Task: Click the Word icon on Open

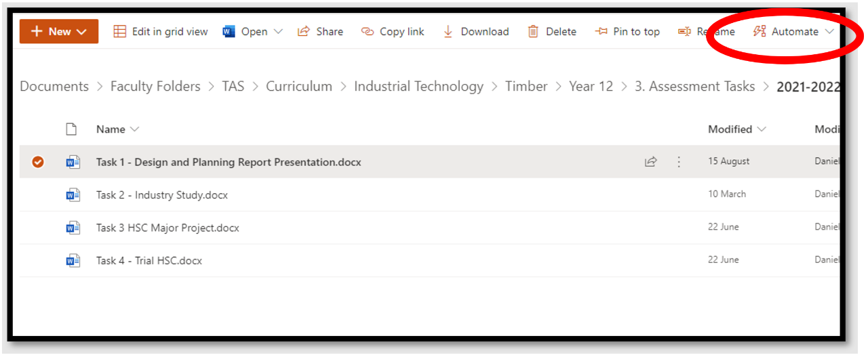Action: [x=229, y=31]
